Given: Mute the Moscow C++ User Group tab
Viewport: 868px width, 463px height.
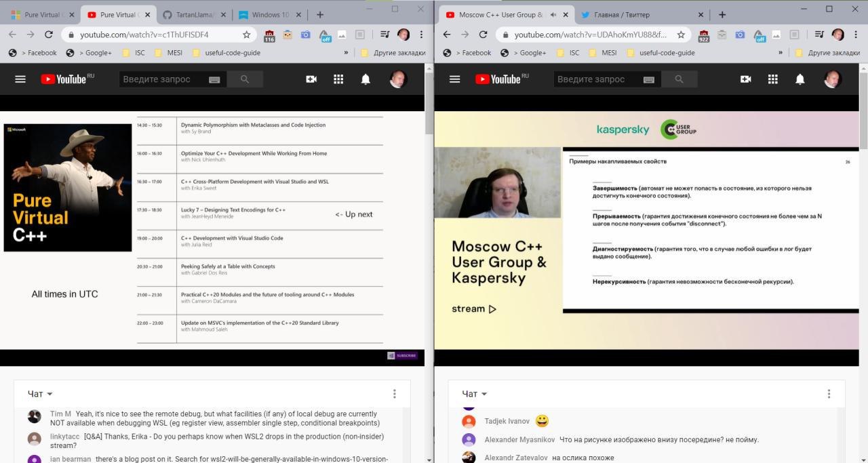Looking at the screenshot, I should 553,14.
